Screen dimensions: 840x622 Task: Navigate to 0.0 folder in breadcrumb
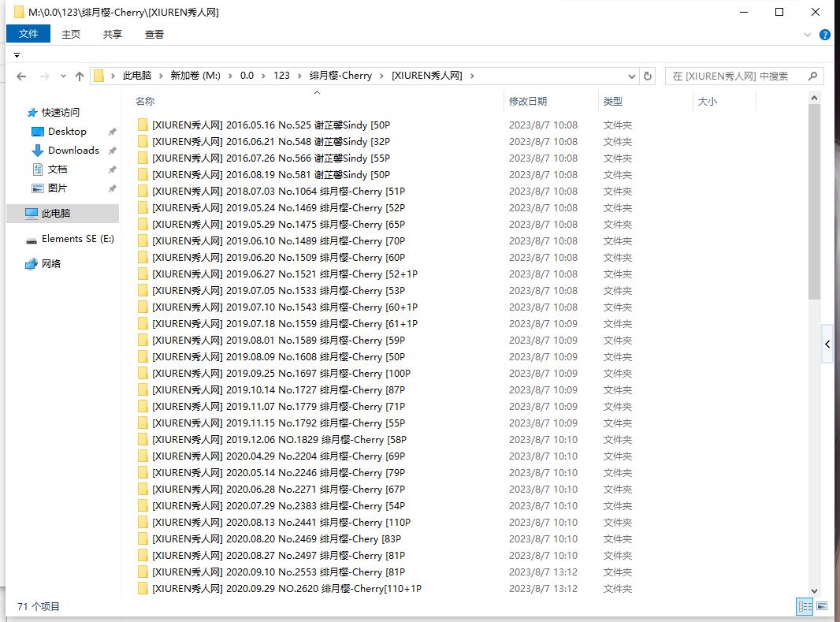pos(247,76)
